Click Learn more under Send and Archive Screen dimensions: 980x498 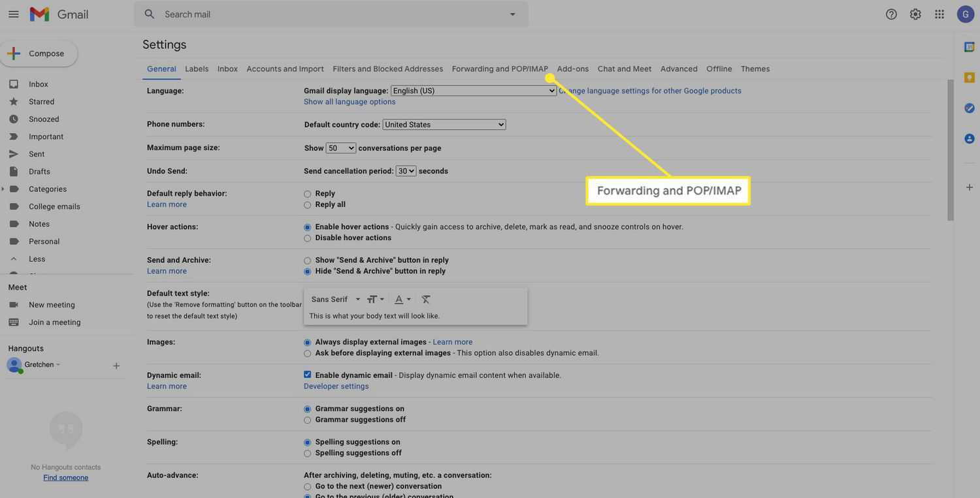click(167, 271)
